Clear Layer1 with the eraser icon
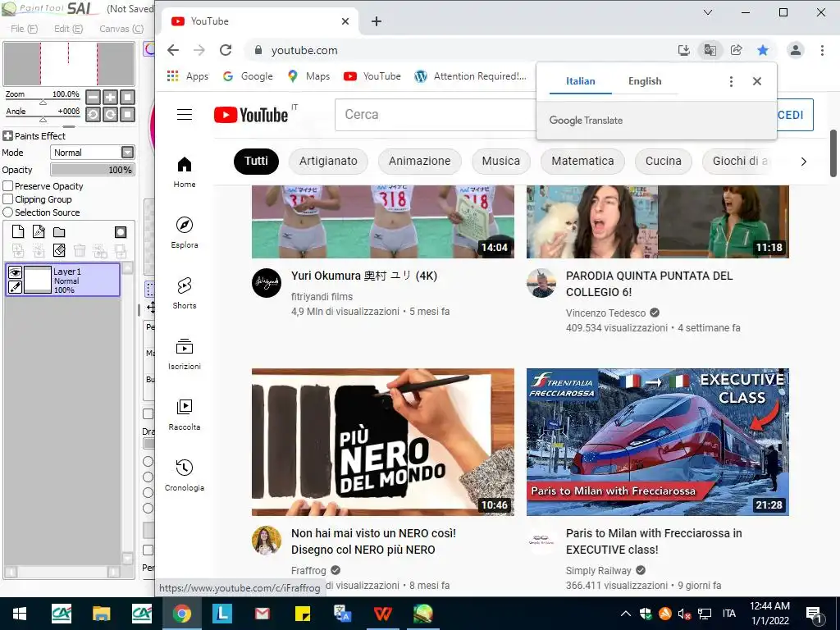This screenshot has width=840, height=630. coord(59,250)
